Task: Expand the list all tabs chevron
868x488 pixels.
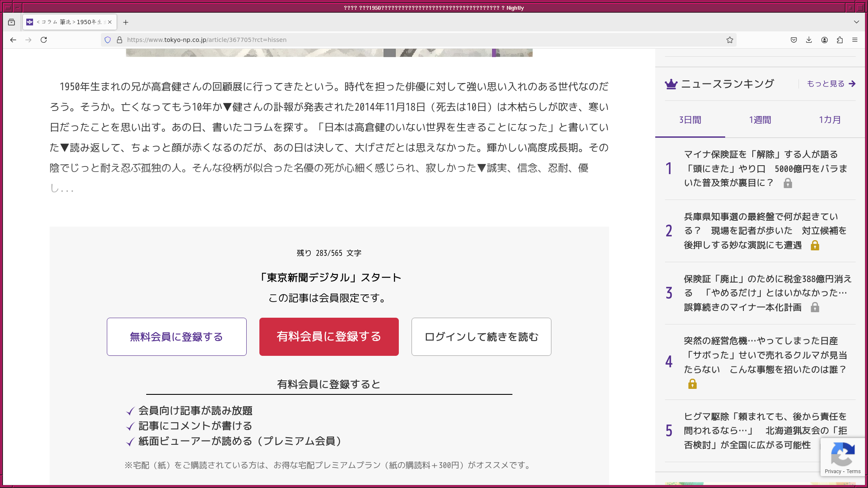Action: pos(856,22)
